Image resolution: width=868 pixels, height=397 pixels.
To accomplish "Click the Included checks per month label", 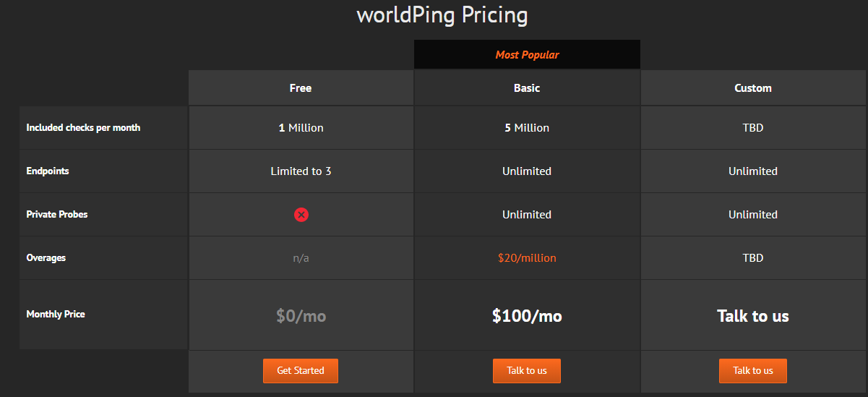I will point(83,128).
